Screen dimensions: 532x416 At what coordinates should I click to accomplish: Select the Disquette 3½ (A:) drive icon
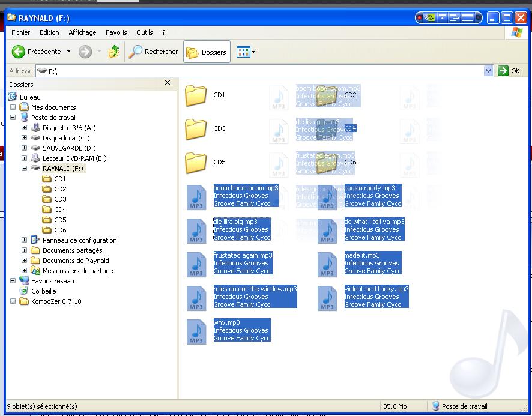(35, 128)
